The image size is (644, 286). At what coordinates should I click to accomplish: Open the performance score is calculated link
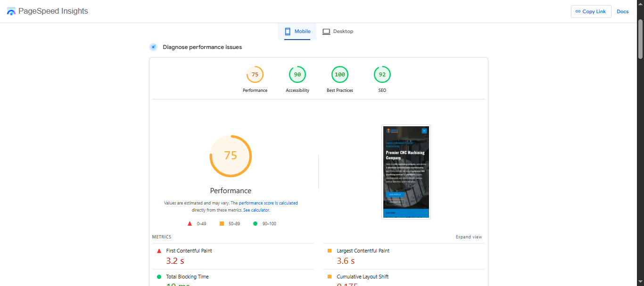point(264,203)
